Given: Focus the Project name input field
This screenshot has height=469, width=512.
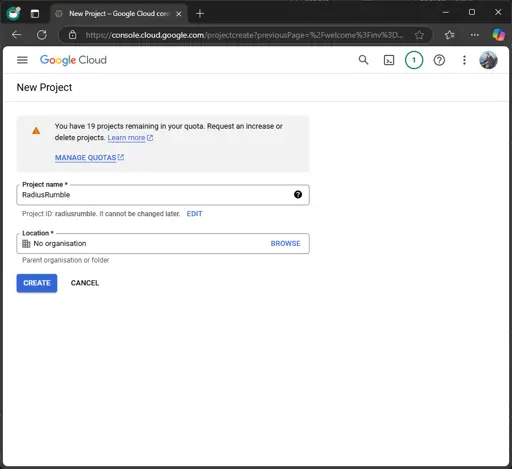Looking at the screenshot, I should pyautogui.click(x=163, y=195).
